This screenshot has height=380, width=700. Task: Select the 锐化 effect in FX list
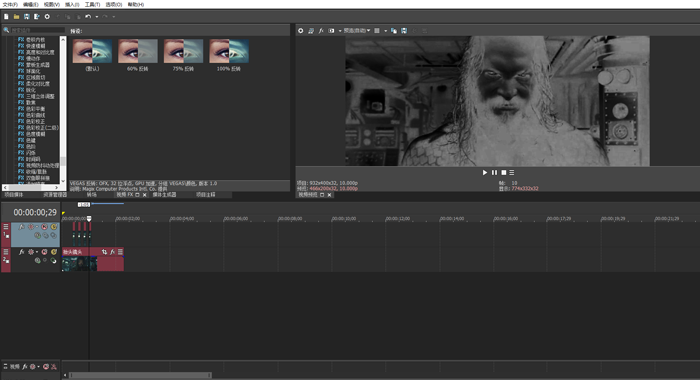[30, 90]
